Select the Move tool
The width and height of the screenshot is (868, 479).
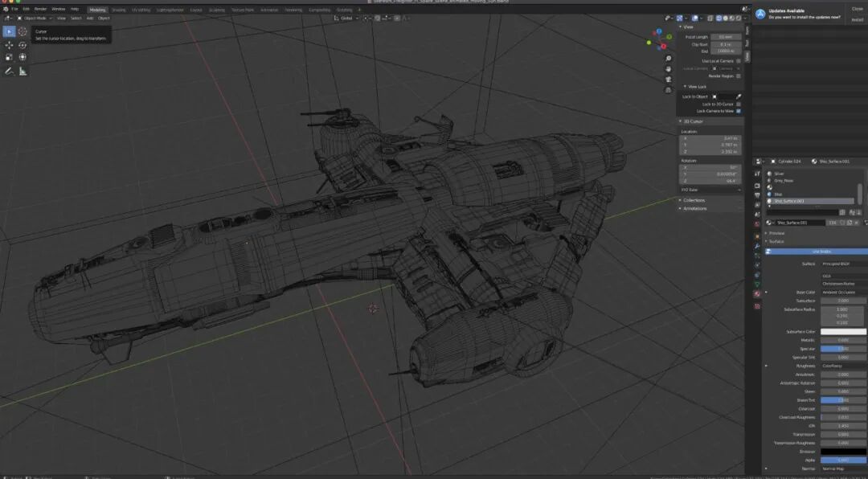click(x=9, y=45)
